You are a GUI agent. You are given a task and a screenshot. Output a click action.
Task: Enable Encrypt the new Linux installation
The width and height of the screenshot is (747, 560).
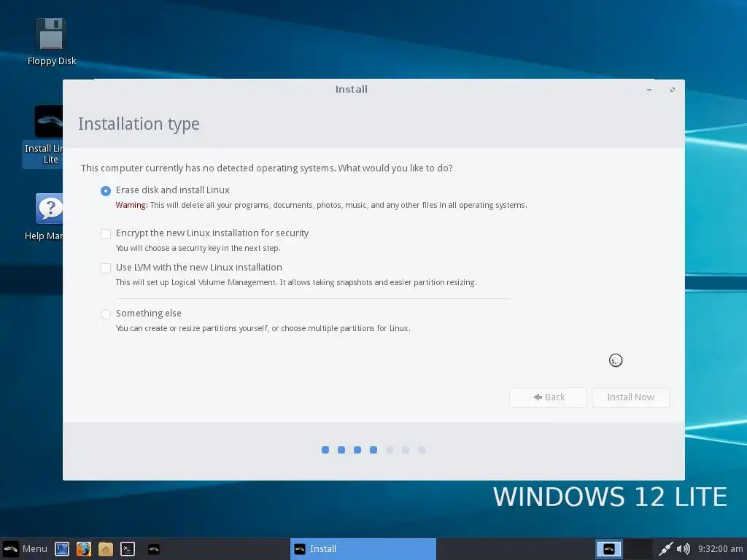tap(106, 234)
